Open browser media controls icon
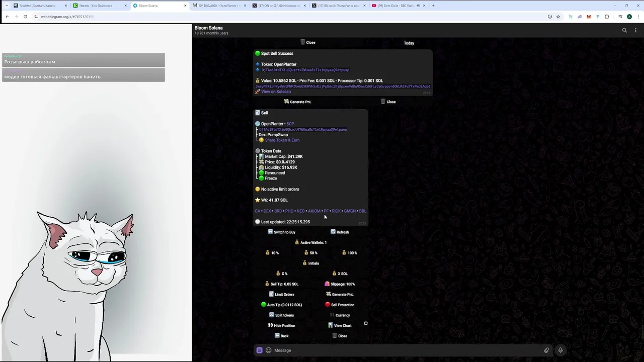Image resolution: width=644 pixels, height=362 pixels. coord(621,17)
